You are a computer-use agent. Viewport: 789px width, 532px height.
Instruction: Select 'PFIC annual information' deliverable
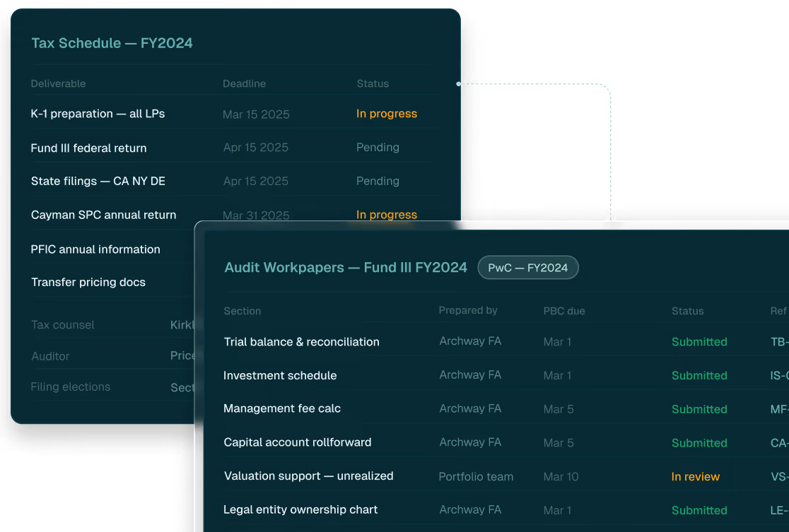95,249
